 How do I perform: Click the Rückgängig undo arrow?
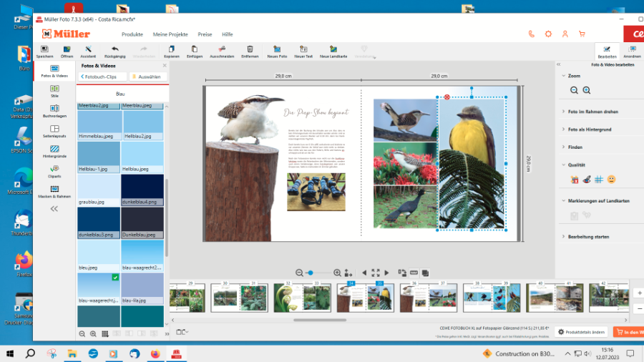[115, 51]
